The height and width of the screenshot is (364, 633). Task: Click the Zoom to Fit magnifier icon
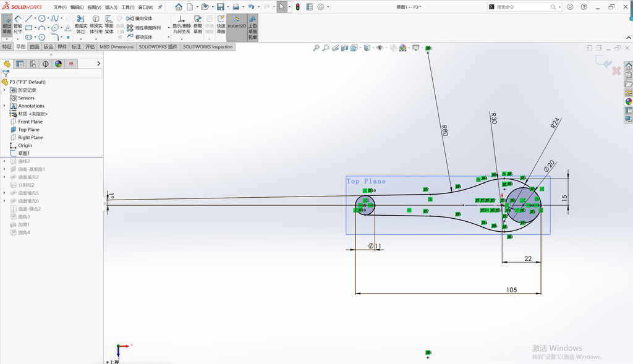[316, 48]
